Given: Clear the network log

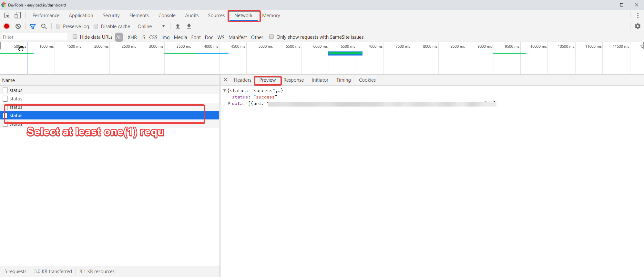Looking at the screenshot, I should point(18,26).
